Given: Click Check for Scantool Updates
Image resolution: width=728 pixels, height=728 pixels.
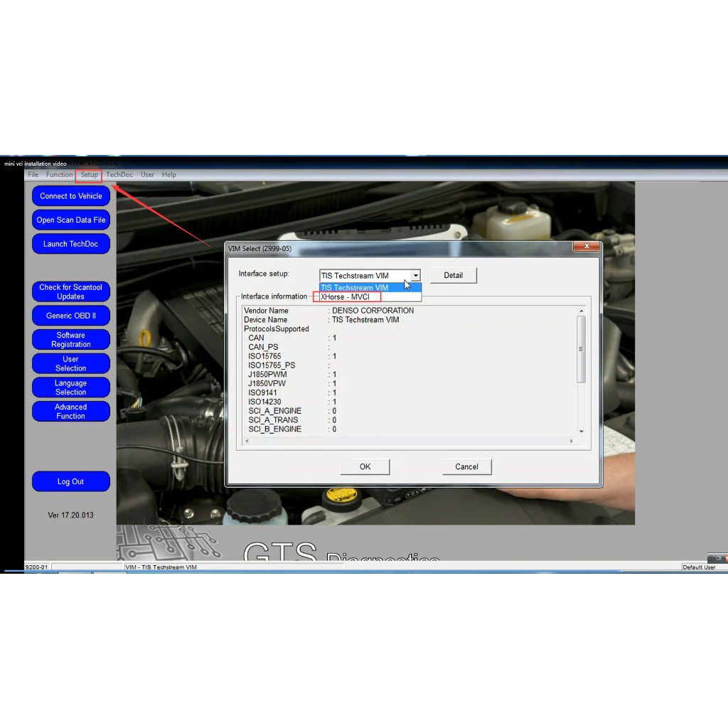Looking at the screenshot, I should click(71, 292).
